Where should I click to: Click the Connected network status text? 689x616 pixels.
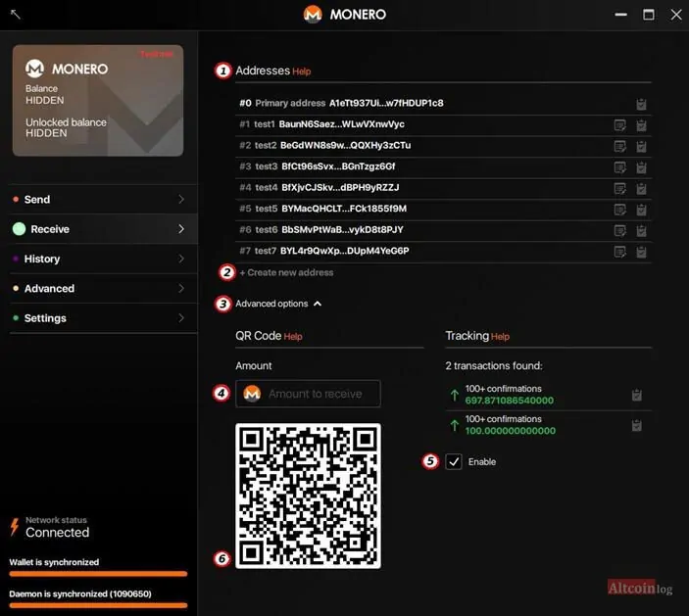pyautogui.click(x=57, y=533)
